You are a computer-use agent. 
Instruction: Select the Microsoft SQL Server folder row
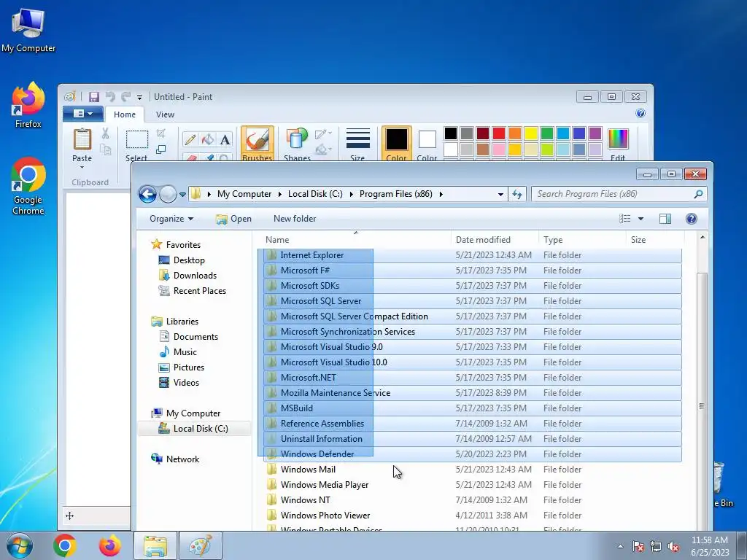pos(473,301)
